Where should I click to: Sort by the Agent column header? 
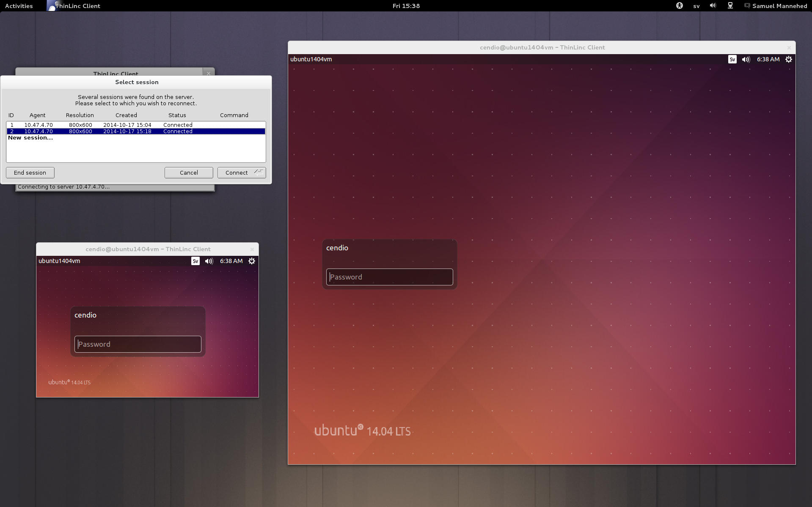click(37, 115)
